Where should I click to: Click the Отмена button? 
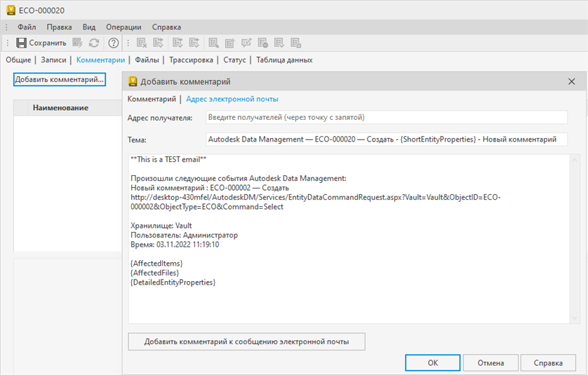[x=490, y=362]
